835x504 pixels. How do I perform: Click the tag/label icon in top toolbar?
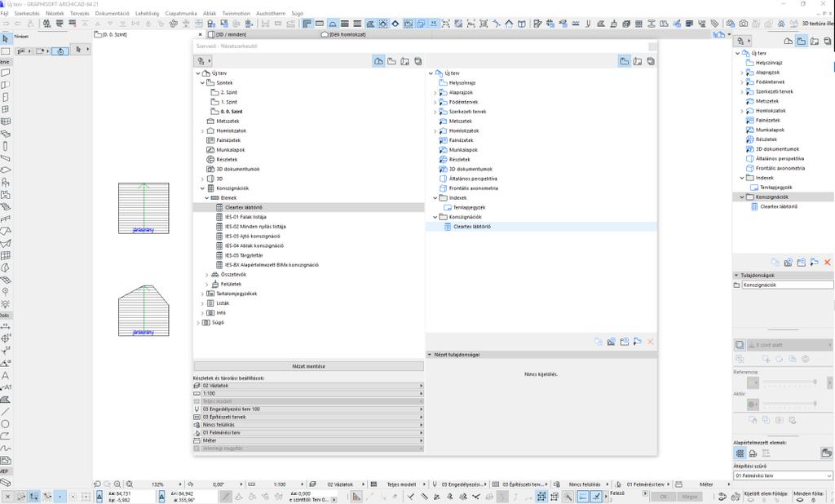[x=715, y=24]
